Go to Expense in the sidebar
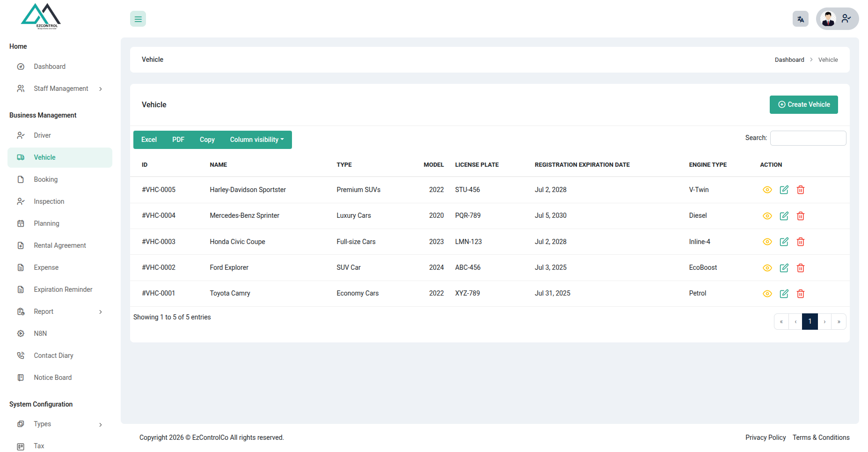Screen dimensions: 868x452 coord(60,267)
